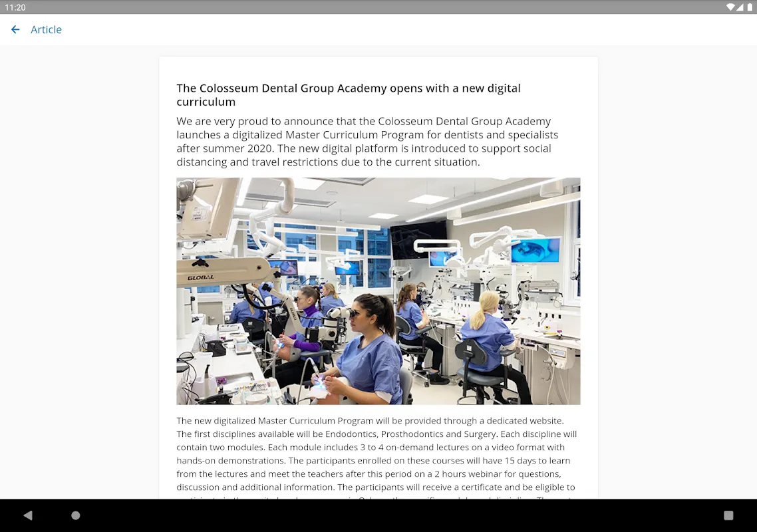Tap the battery status icon

click(750, 7)
